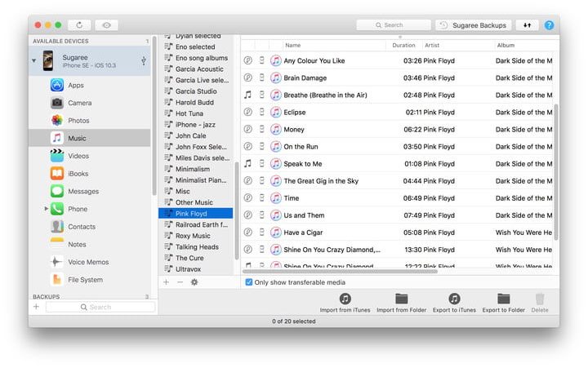Viewport: 588px width, 368px height.
Task: Open the playlist settings gear icon
Action: pyautogui.click(x=194, y=282)
